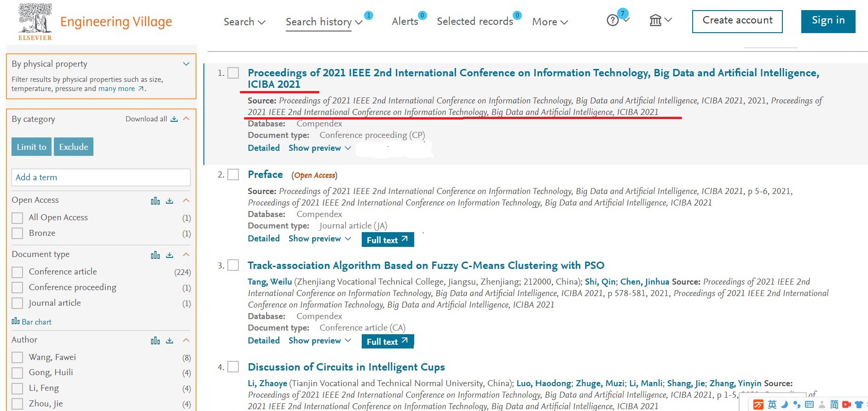The height and width of the screenshot is (411, 868).
Task: Download Open Access facet data
Action: click(x=170, y=200)
